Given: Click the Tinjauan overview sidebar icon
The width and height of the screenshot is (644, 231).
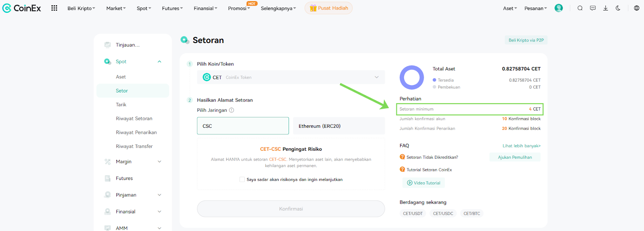Looking at the screenshot, I should 107,45.
